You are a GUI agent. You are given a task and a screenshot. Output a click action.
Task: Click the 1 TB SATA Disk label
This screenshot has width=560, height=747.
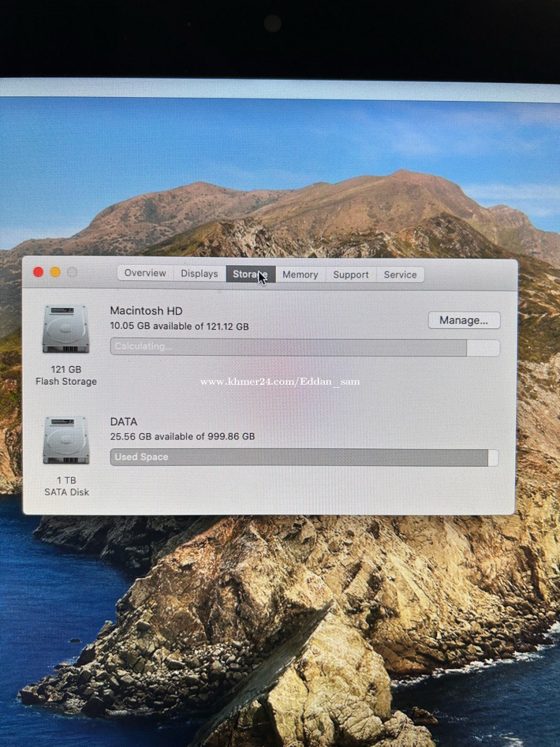(x=67, y=486)
